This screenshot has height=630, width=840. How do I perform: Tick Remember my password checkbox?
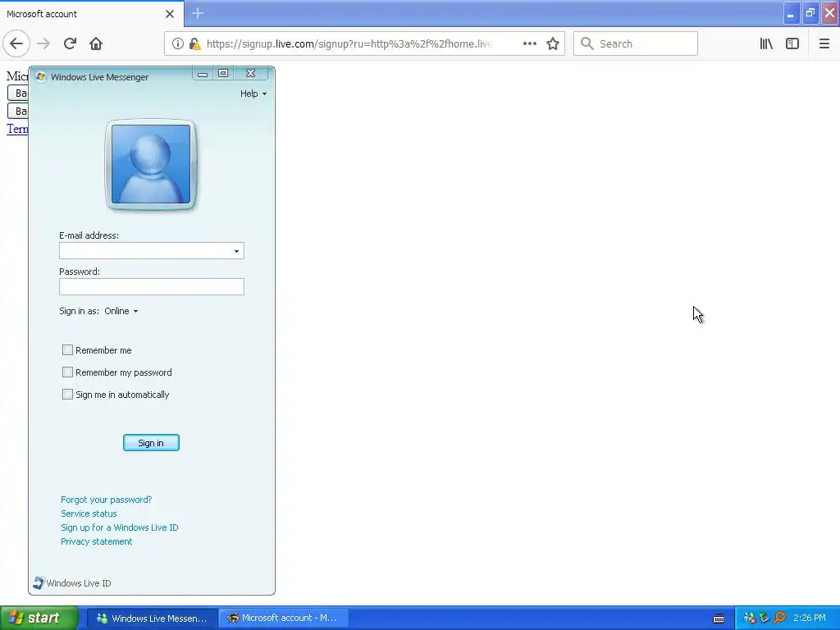67,372
